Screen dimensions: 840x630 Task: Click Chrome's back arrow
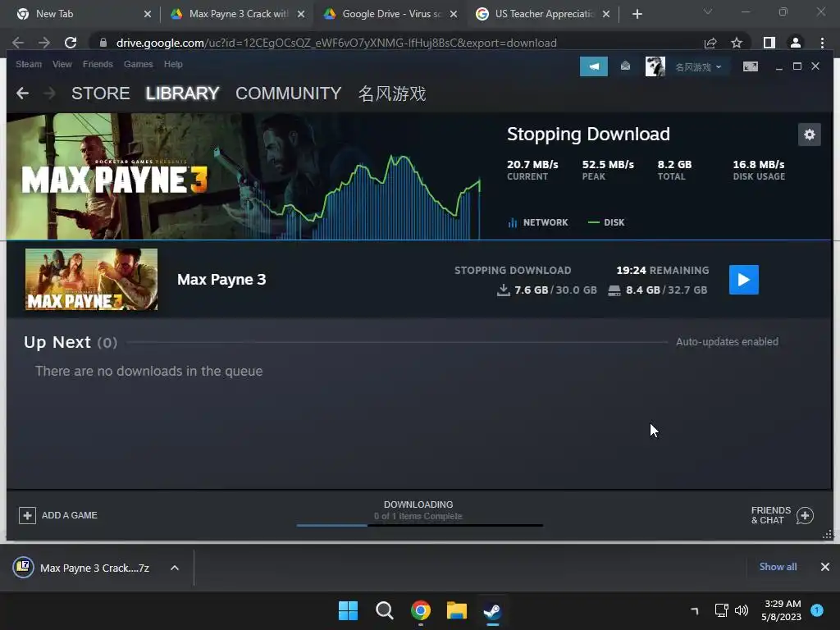18,43
